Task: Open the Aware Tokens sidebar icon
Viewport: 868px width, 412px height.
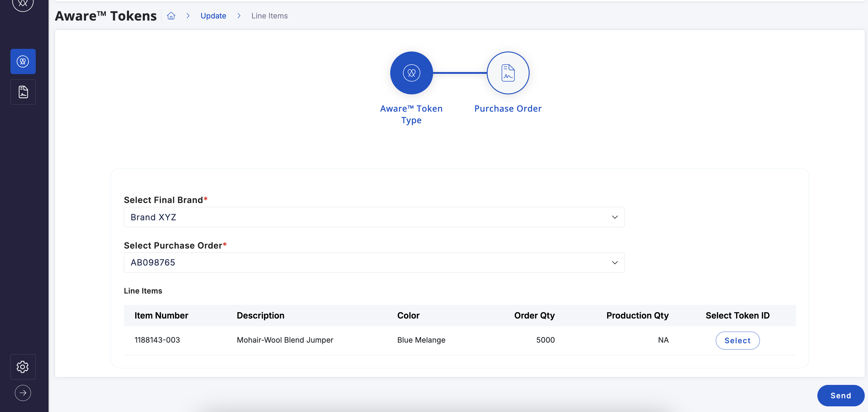Action: click(23, 61)
